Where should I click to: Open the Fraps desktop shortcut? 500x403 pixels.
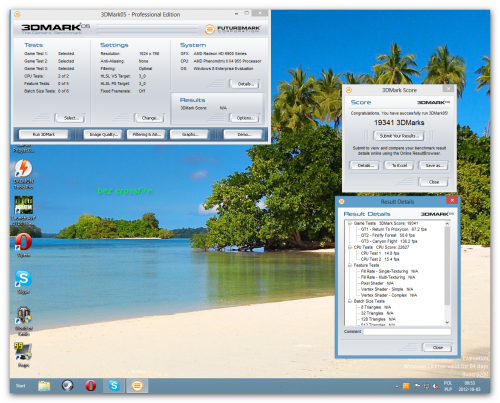click(x=23, y=355)
